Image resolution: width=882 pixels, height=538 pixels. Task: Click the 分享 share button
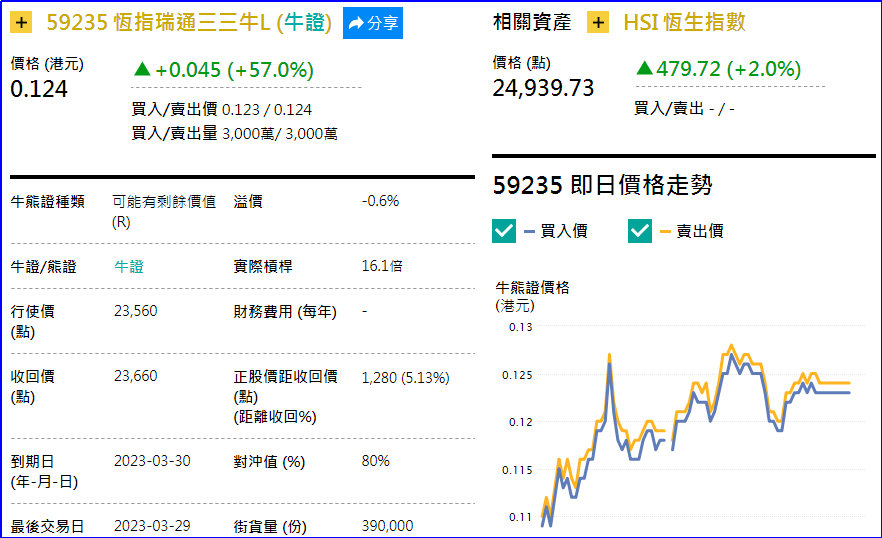tap(373, 23)
